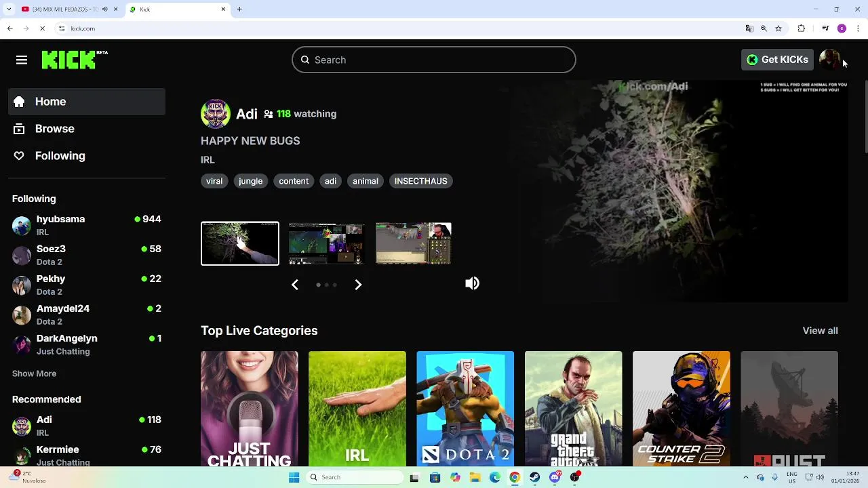Open the Windows Start menu

(x=294, y=477)
